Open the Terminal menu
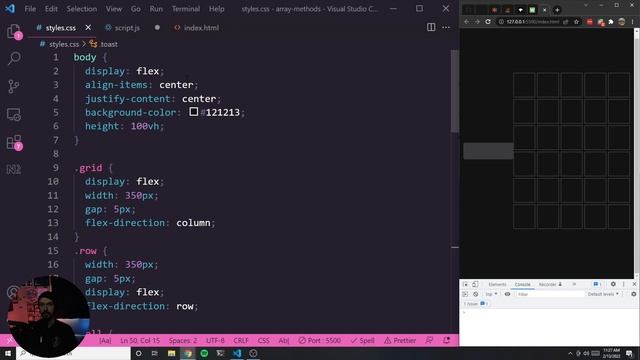 pos(186,9)
